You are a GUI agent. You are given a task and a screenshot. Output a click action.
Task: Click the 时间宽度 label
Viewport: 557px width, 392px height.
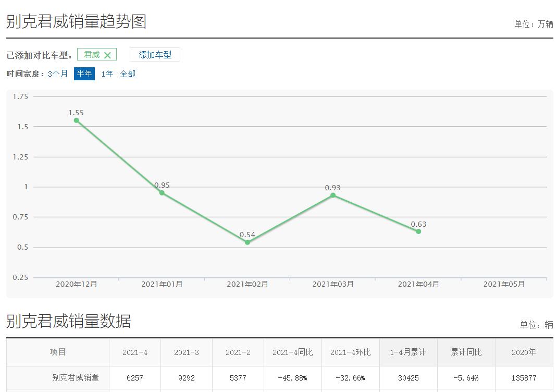25,73
